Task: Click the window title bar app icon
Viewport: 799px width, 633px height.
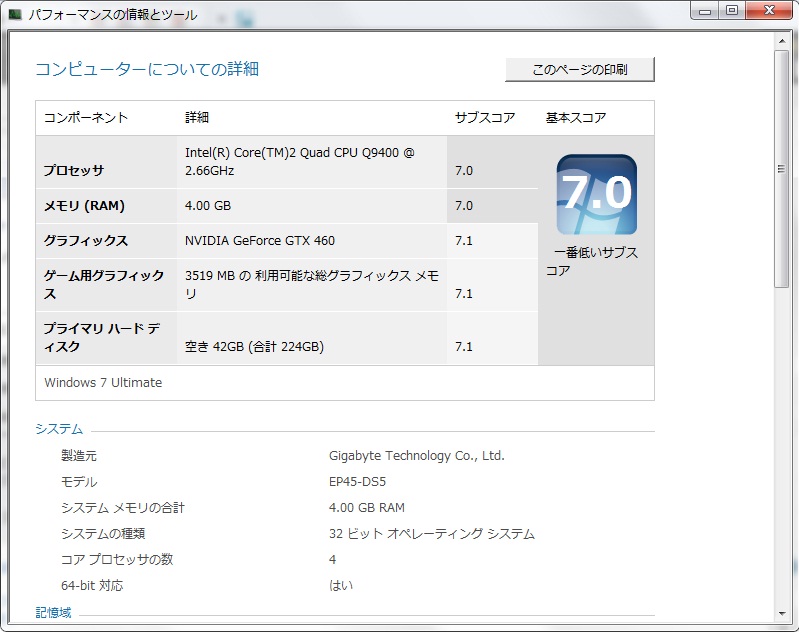Action: (15, 14)
